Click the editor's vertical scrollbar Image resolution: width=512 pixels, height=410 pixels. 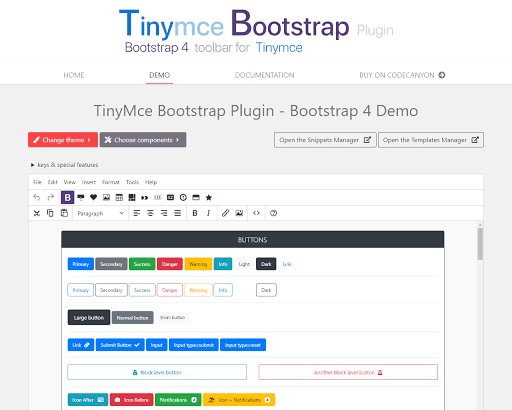click(x=480, y=244)
